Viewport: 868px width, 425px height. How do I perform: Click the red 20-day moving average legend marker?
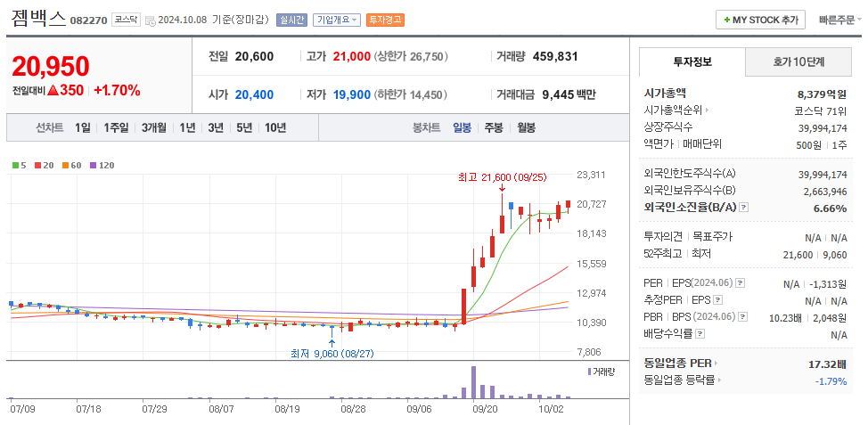(x=37, y=165)
